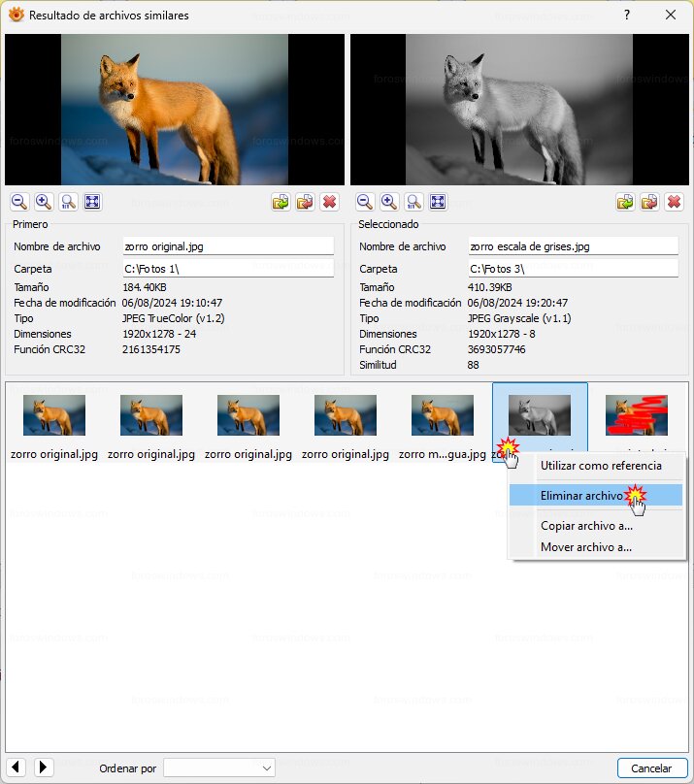Click the date '06/08/2024 19:20:47'
The image size is (694, 784).
tap(517, 303)
